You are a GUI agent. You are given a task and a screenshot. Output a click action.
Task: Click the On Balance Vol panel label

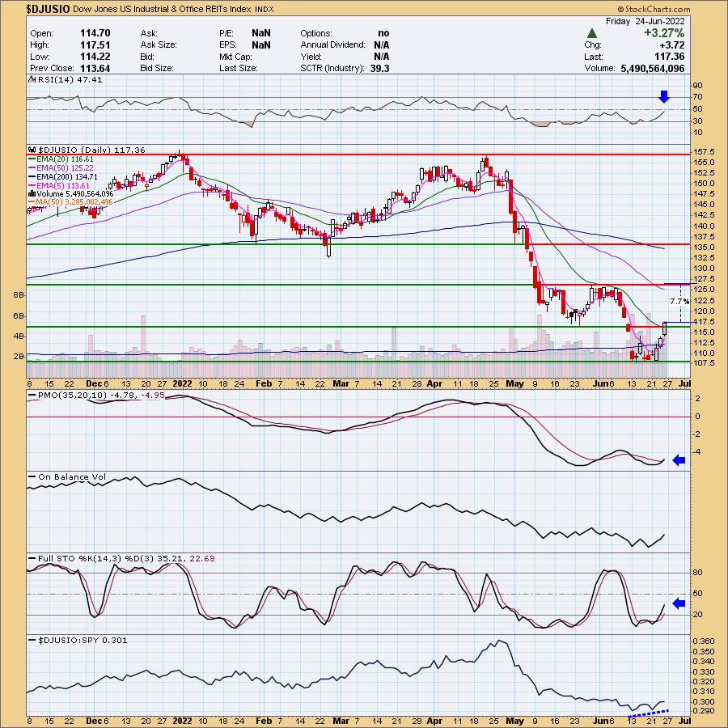tap(71, 476)
